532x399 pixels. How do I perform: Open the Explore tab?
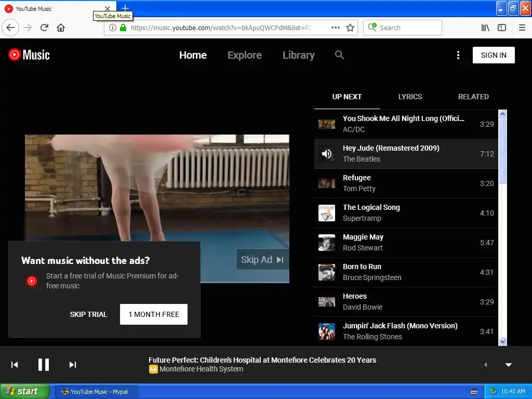[x=245, y=55]
